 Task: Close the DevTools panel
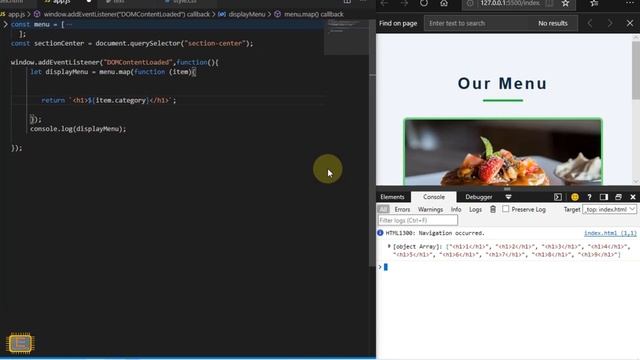(633, 197)
